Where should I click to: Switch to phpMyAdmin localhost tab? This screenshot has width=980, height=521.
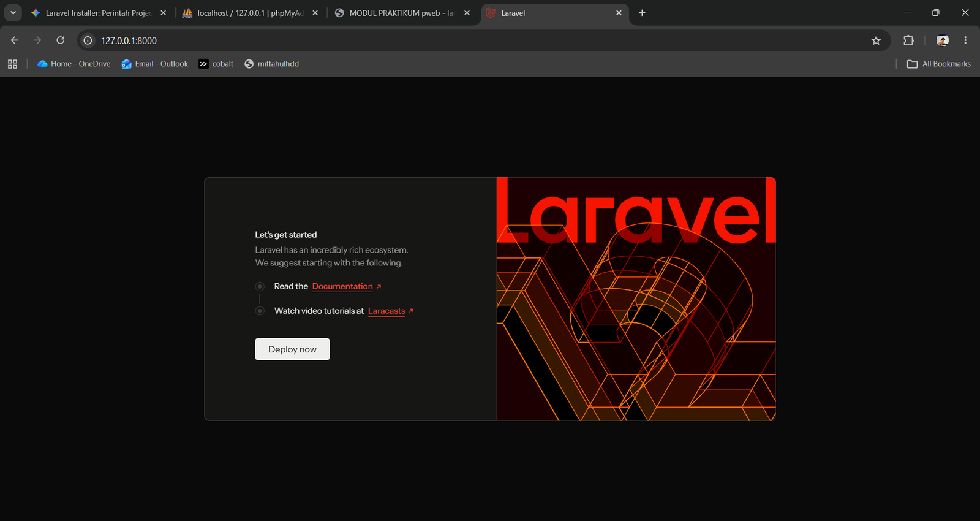pyautogui.click(x=251, y=13)
